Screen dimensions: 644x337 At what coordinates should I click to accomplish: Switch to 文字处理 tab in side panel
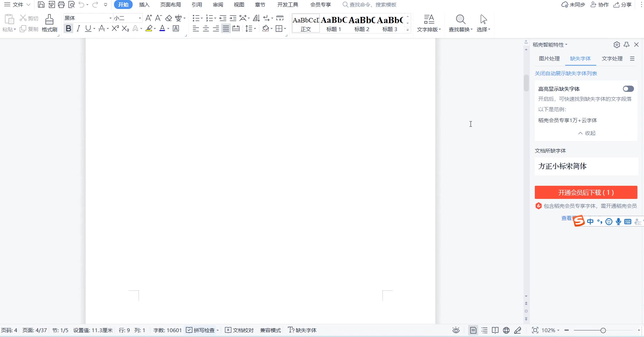(x=612, y=59)
